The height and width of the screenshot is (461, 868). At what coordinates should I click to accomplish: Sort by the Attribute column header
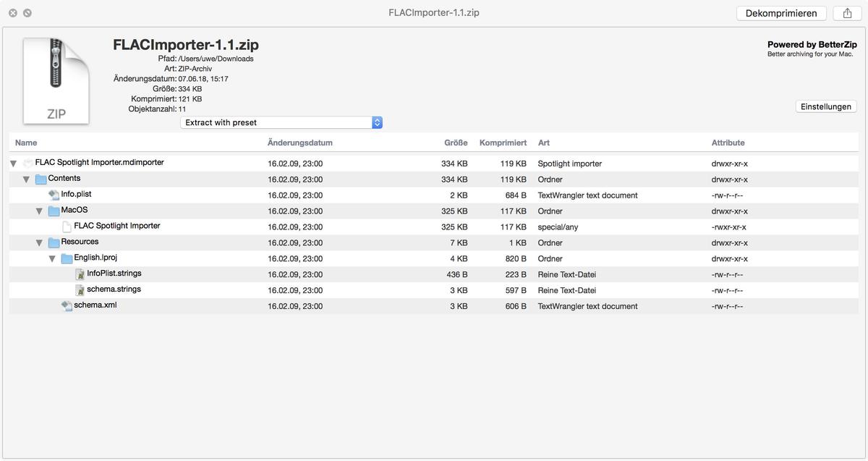(728, 143)
